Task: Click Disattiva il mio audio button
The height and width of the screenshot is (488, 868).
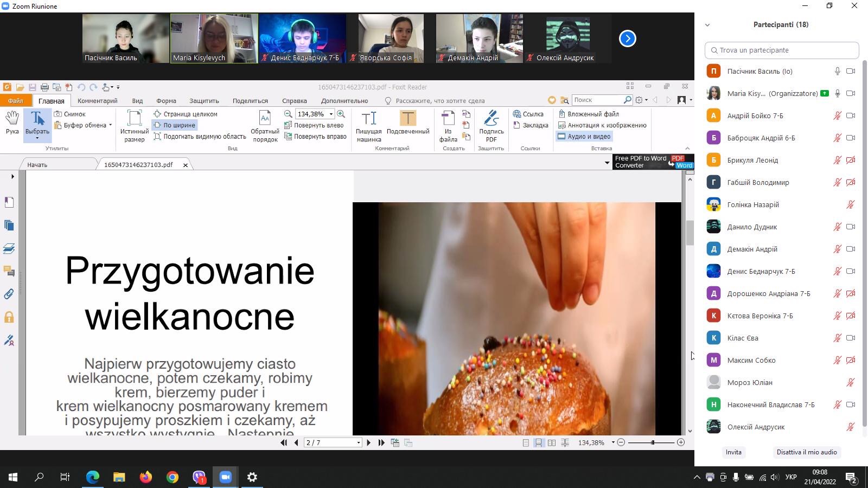Action: pos(806,452)
